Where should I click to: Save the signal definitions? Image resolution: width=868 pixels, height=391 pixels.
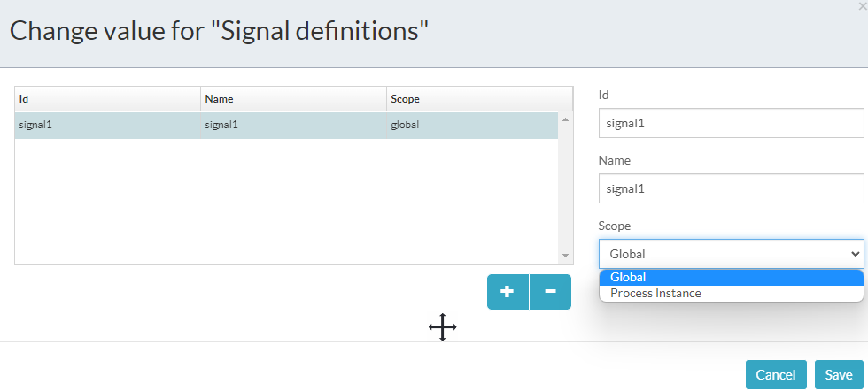(838, 374)
